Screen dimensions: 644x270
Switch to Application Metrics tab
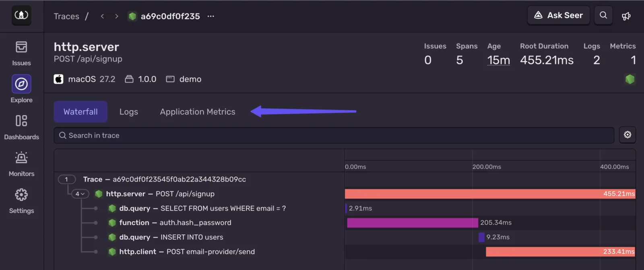[x=198, y=111]
